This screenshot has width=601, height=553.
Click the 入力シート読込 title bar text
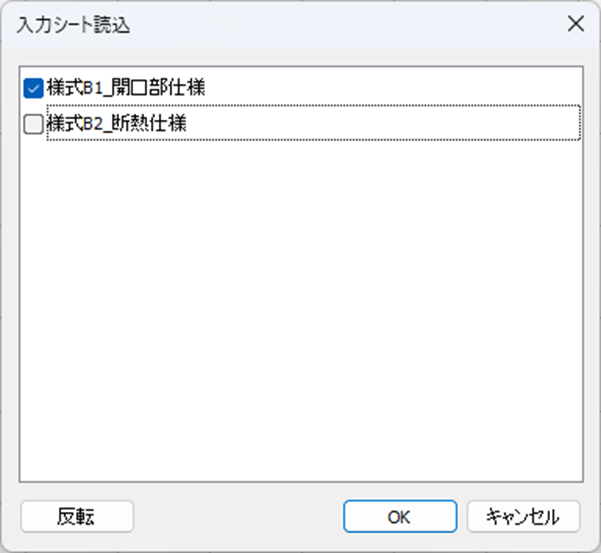pos(73,25)
